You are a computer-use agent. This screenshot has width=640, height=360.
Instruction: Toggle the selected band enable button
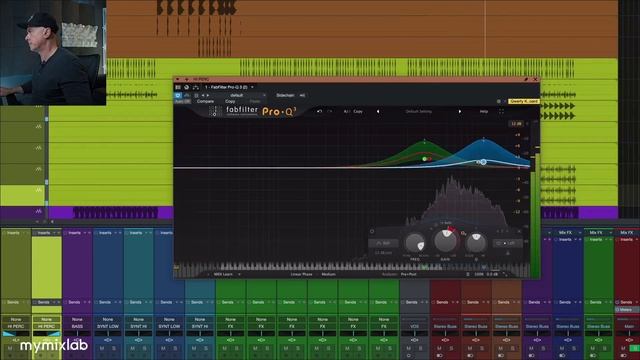pos(372,231)
